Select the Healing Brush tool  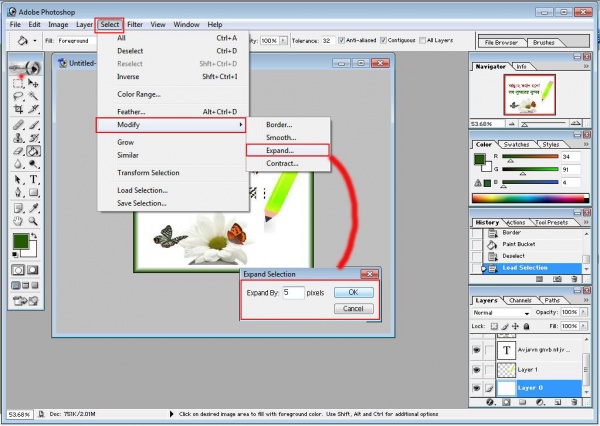click(18, 125)
